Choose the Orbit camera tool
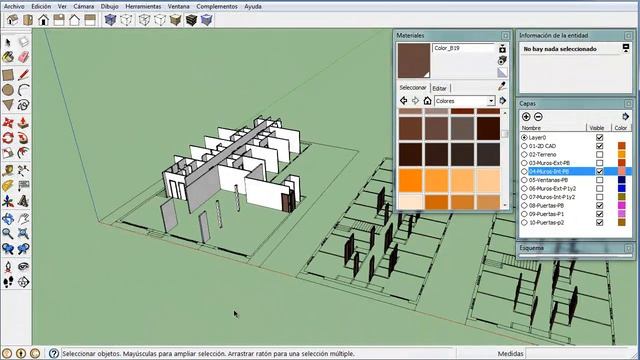Viewport: 640px width, 360px height. pyautogui.click(x=8, y=218)
